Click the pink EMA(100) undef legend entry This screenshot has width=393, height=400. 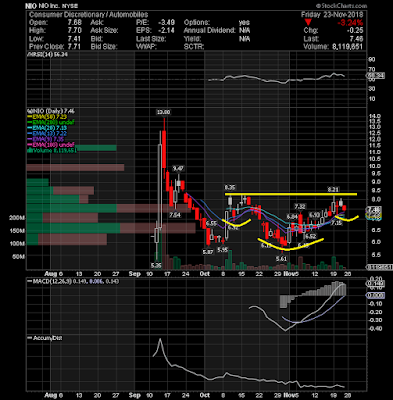[51, 145]
